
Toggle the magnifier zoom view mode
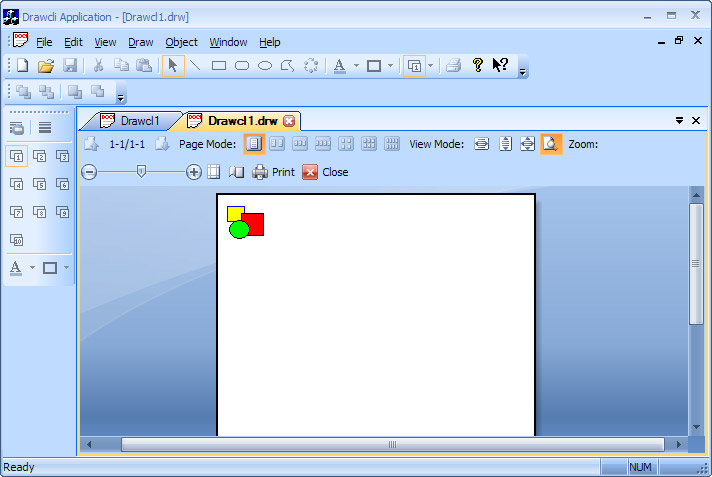(x=551, y=144)
